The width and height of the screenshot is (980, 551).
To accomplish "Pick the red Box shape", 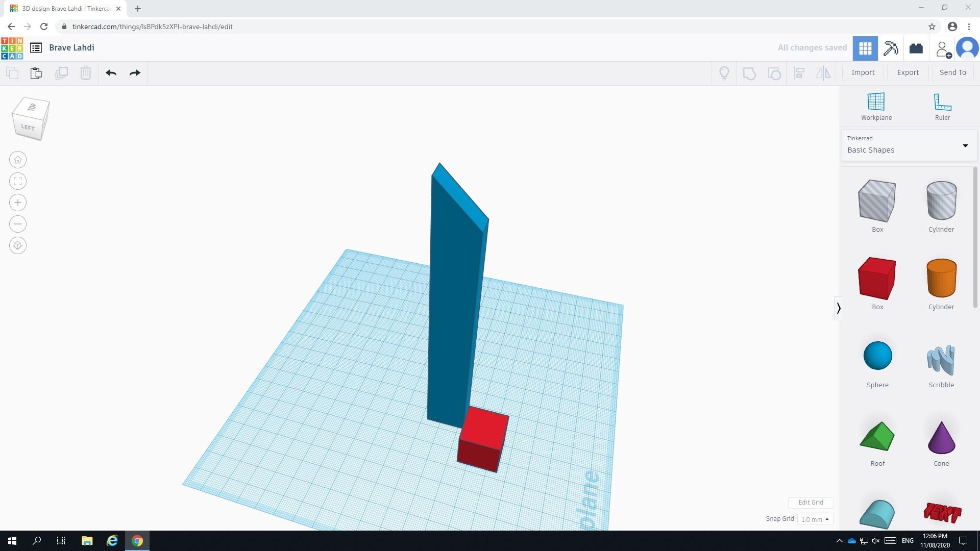I will tap(876, 279).
